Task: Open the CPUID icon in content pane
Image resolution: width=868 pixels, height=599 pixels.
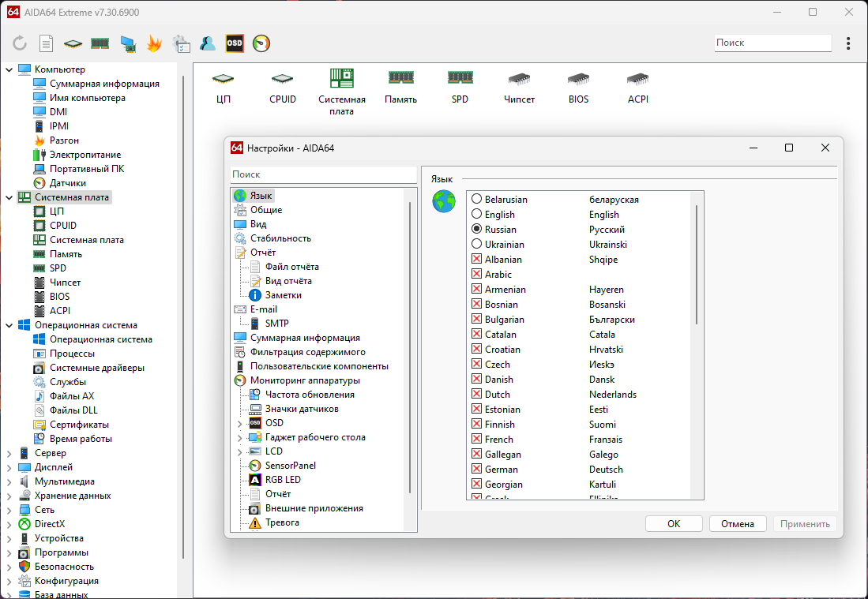Action: tap(282, 87)
